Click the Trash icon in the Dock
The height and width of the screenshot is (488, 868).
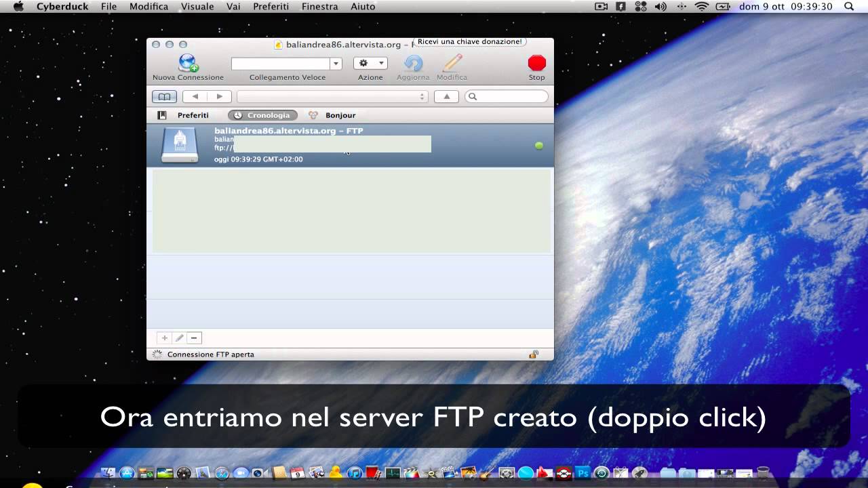[x=764, y=472]
